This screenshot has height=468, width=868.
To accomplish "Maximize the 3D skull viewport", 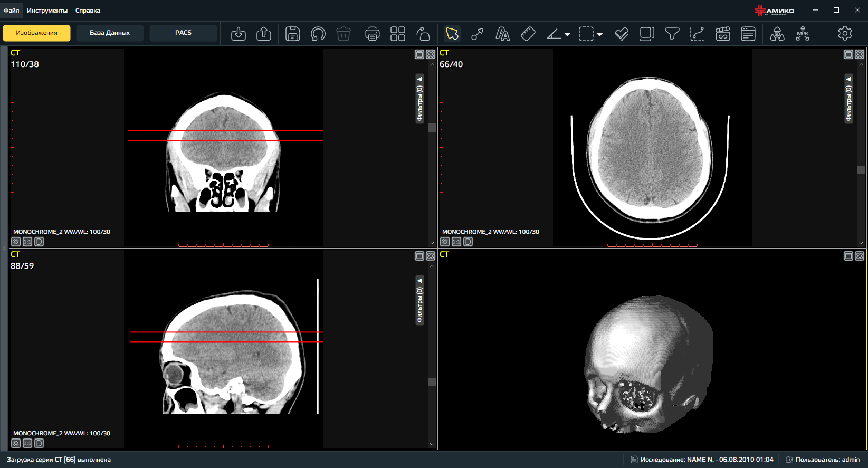I will tap(848, 256).
